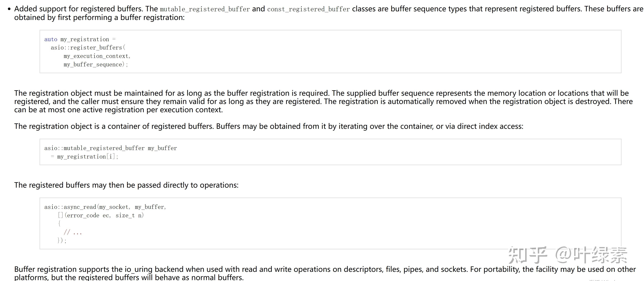Click the 'asio::mutable_registered_buffer my_buffer' code line

point(111,148)
